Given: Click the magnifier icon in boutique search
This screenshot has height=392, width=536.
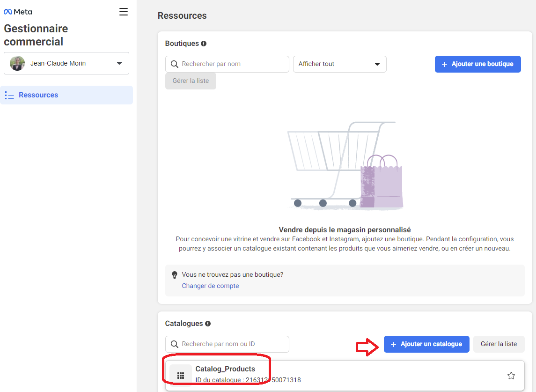Looking at the screenshot, I should pos(174,64).
